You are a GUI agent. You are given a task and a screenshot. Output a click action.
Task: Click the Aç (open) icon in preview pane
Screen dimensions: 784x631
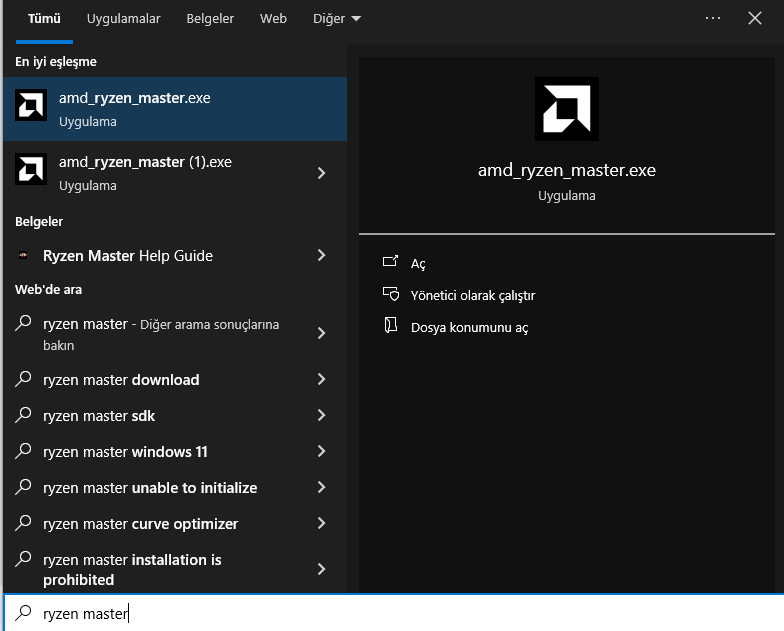coord(390,263)
